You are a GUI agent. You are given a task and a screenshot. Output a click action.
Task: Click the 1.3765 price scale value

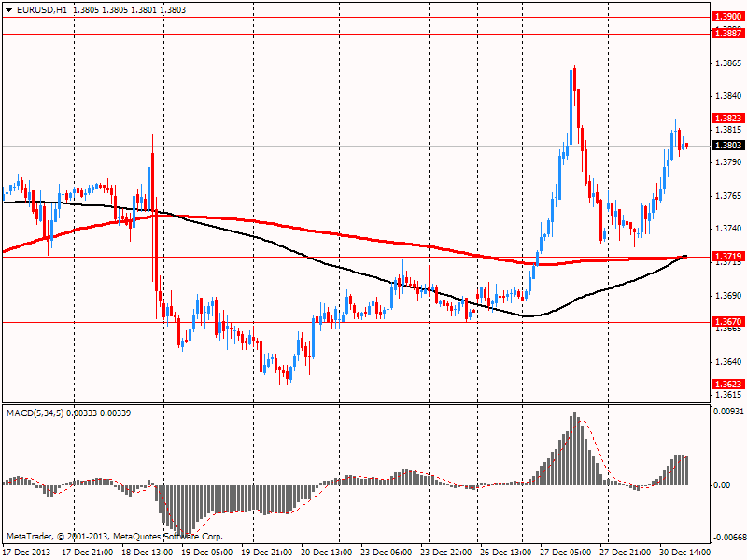click(x=729, y=195)
